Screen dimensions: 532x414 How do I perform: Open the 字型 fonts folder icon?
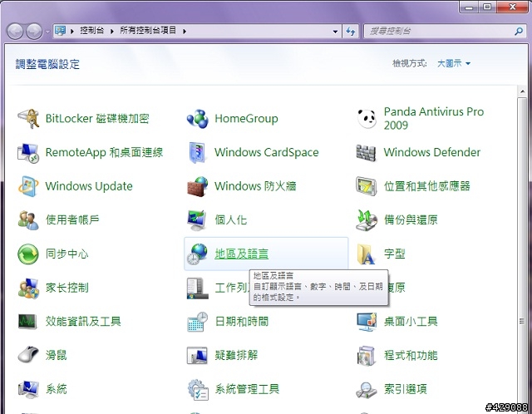(x=367, y=254)
